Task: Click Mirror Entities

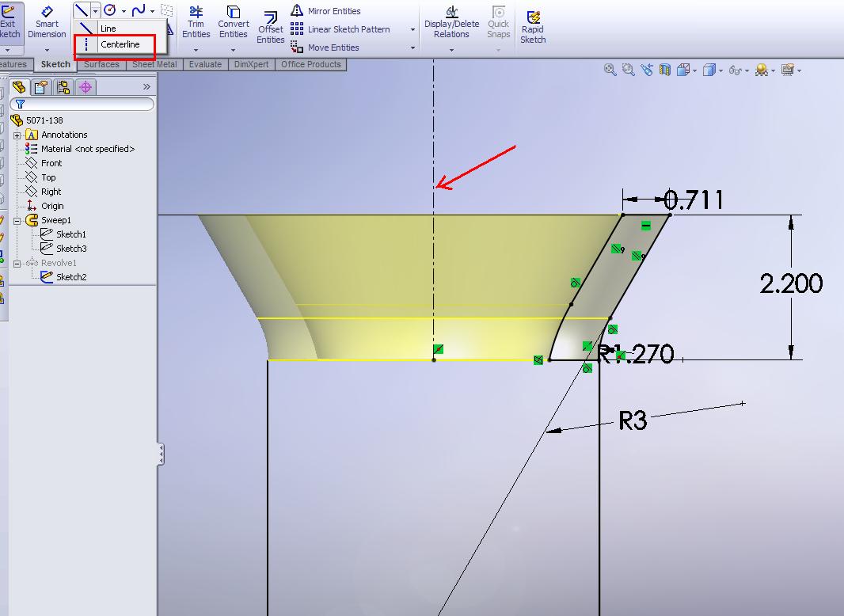Action: 325,11
